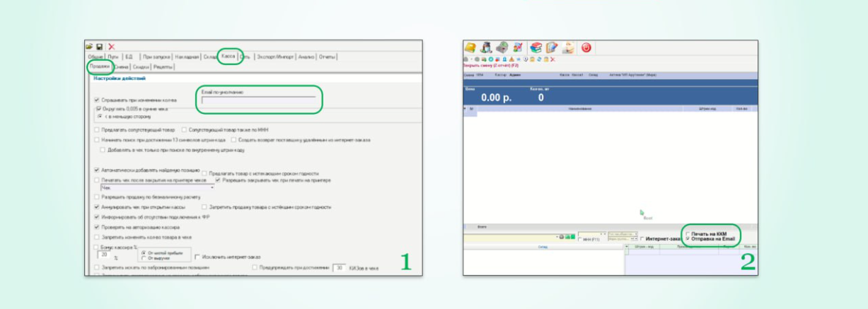Enable the 'Печать на ККМ' checkbox

[688, 233]
